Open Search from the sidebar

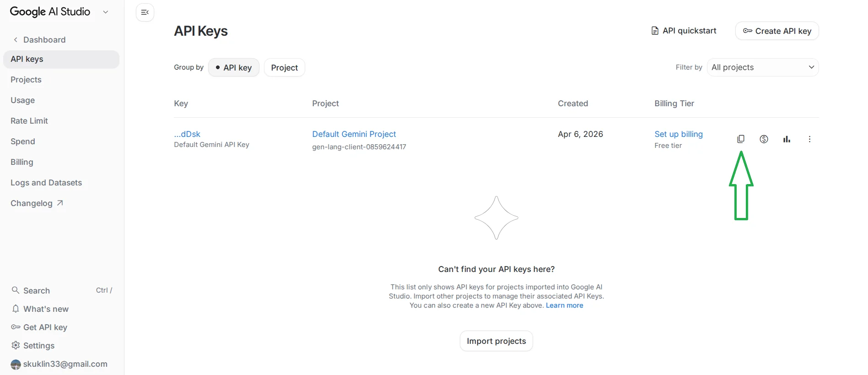tap(37, 290)
